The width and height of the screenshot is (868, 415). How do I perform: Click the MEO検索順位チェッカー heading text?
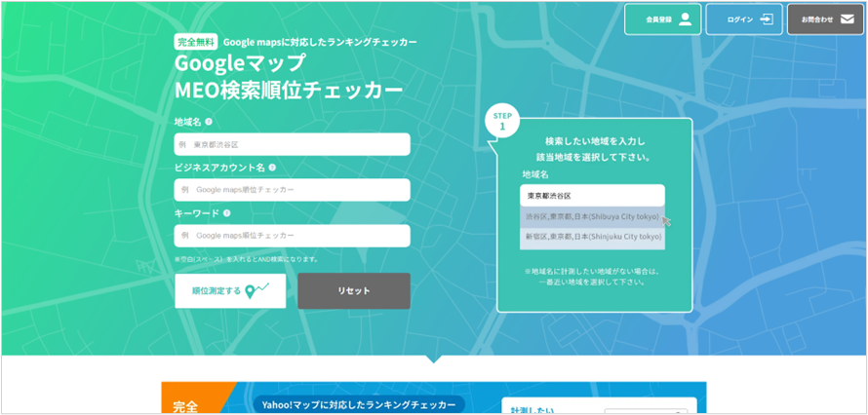[x=289, y=92]
